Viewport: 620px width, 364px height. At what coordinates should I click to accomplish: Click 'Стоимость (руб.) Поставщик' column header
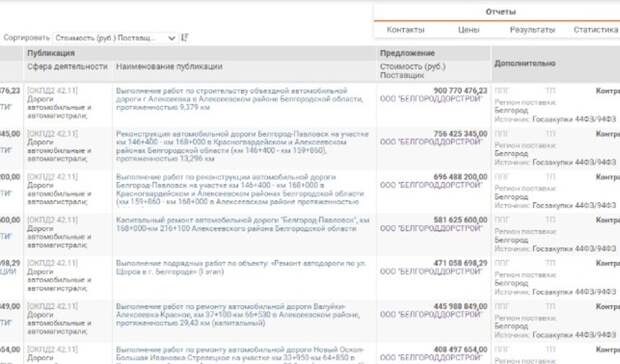[413, 71]
